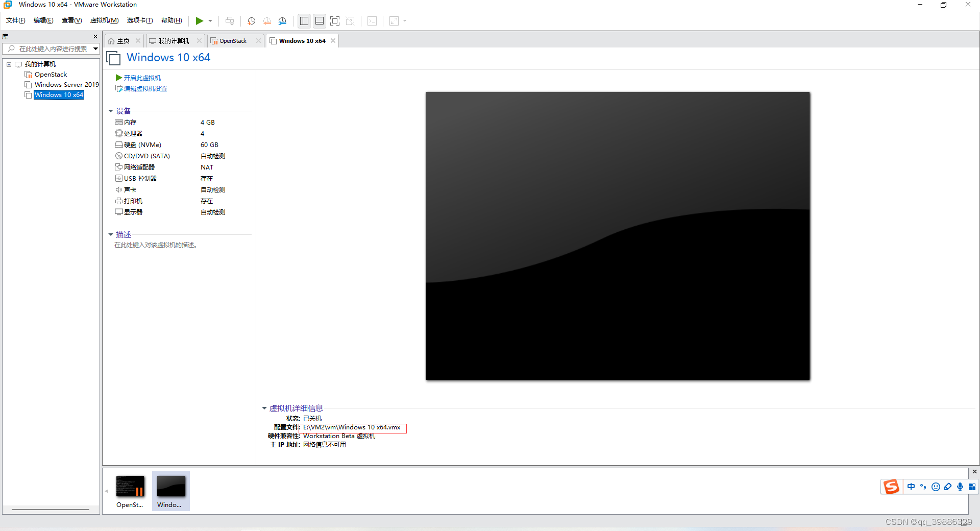Open the 编辑(E) menu
Screen dimensions: 980x531
[43, 20]
